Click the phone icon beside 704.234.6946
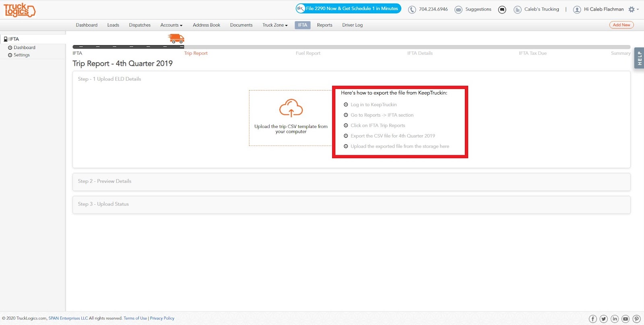 point(412,10)
